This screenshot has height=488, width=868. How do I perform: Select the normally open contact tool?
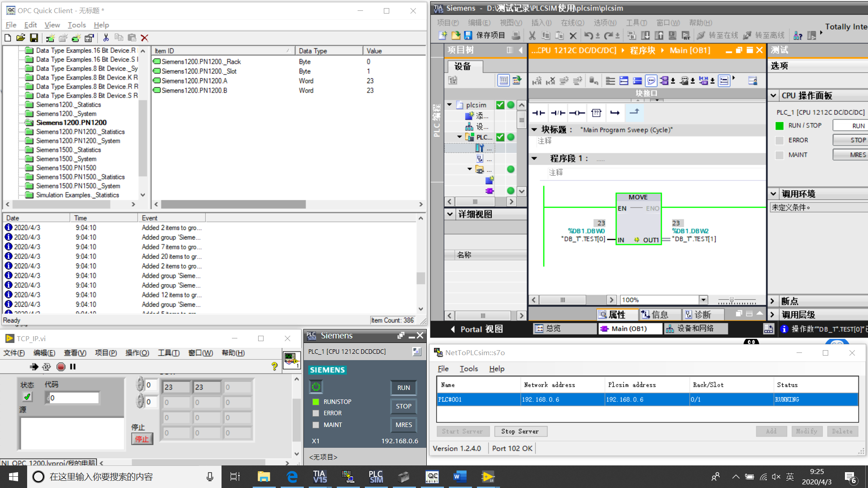click(x=538, y=113)
